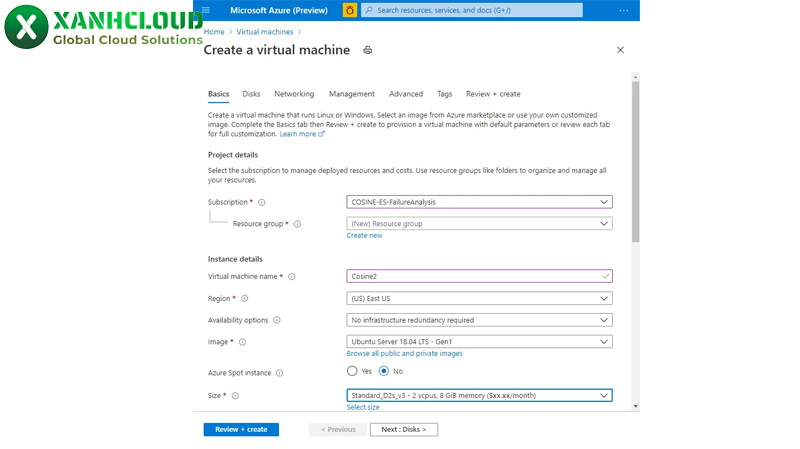Click the Next : Disks button
Screen dimensions: 800x449
tap(404, 430)
